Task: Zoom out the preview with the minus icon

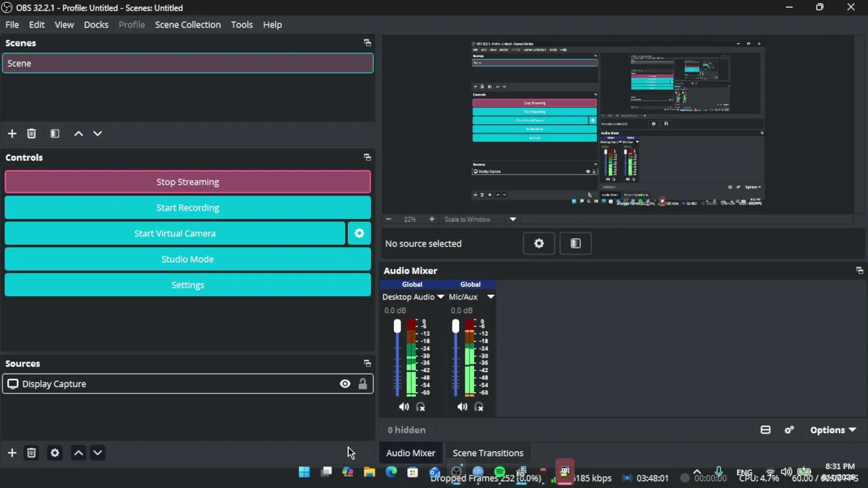Action: [388, 219]
